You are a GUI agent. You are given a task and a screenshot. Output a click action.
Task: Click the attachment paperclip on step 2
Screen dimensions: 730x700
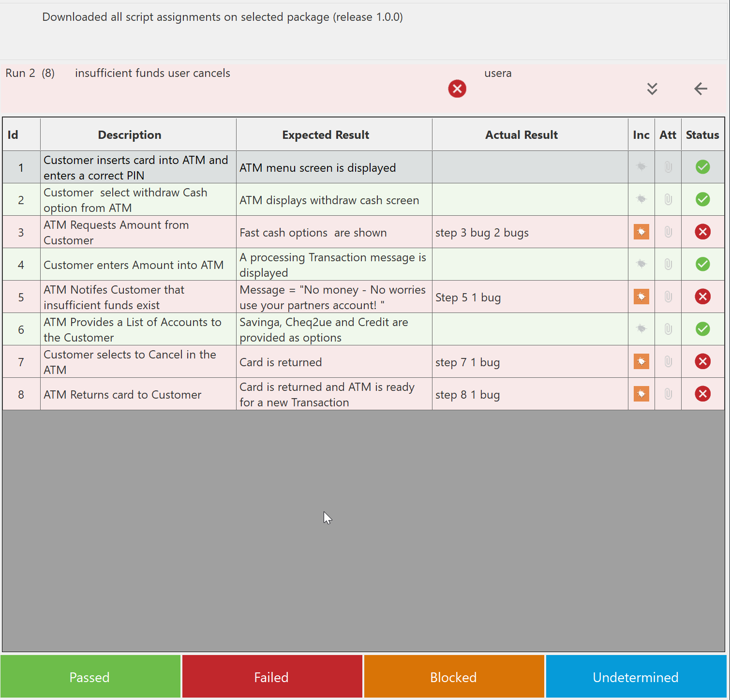668,199
